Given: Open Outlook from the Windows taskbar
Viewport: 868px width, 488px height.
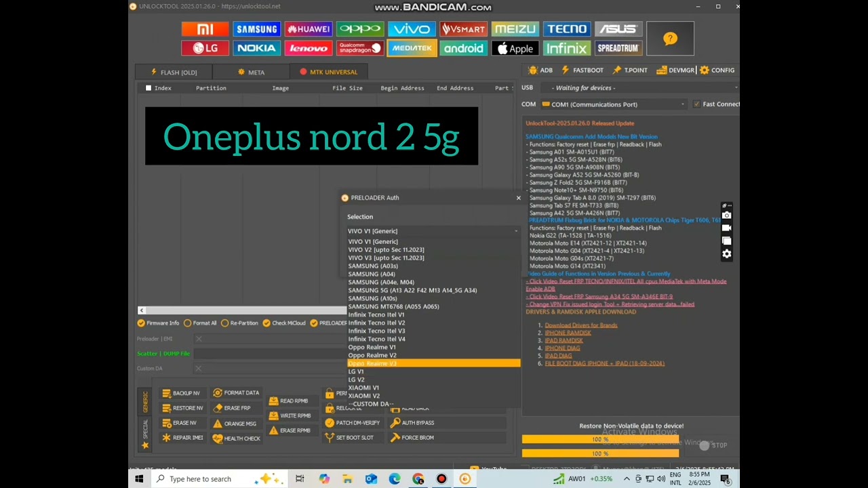Looking at the screenshot, I should (x=371, y=479).
